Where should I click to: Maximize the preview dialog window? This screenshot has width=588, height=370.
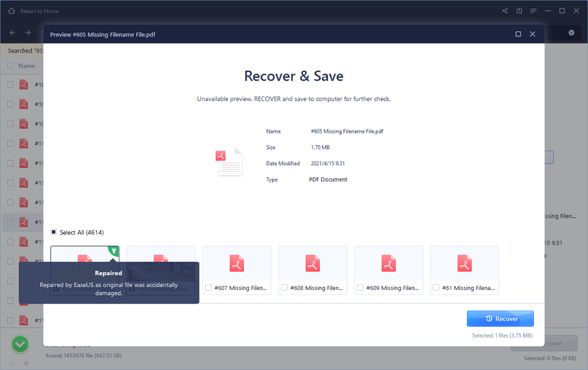(x=518, y=34)
